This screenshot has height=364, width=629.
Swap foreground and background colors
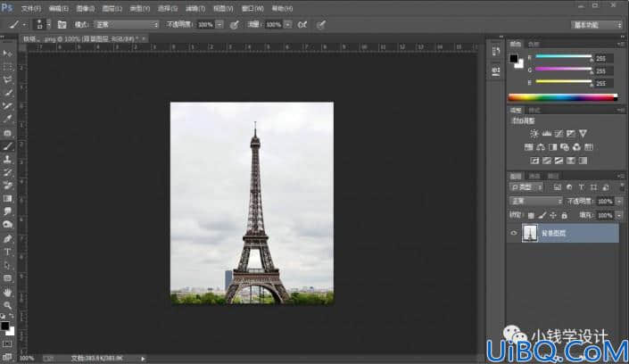click(12, 316)
